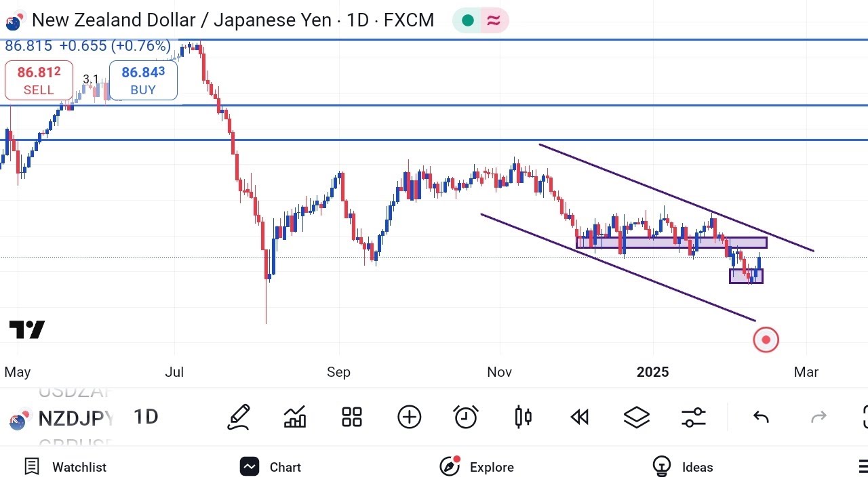Toggle the pink wave indicator badge
The height and width of the screenshot is (488, 868).
click(x=494, y=20)
